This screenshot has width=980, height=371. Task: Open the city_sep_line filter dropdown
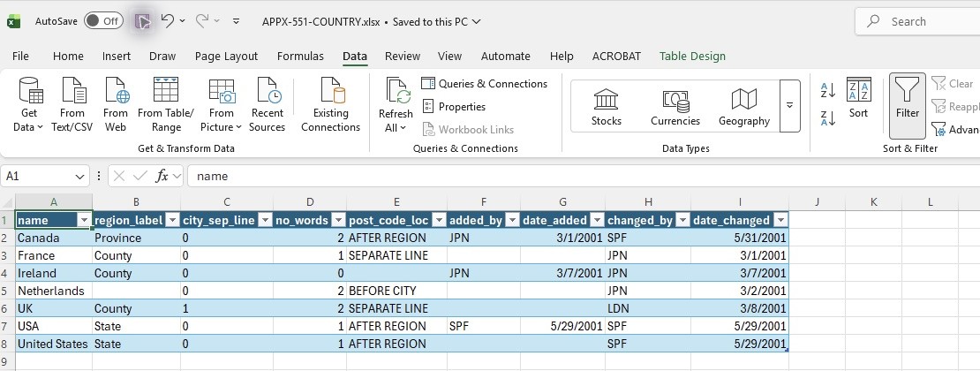click(x=265, y=220)
